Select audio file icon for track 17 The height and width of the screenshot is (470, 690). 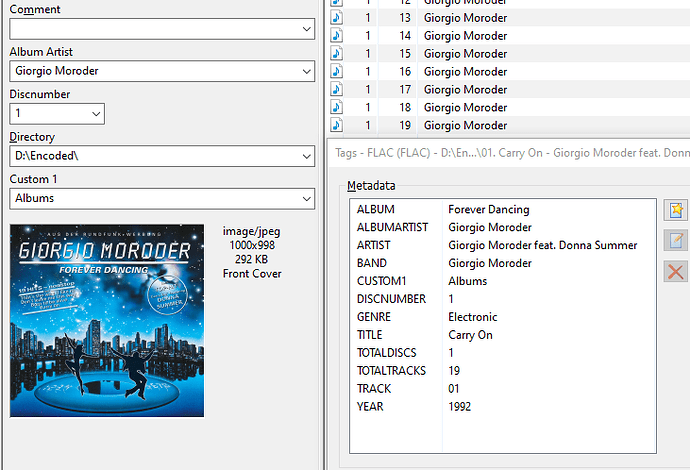(x=337, y=89)
